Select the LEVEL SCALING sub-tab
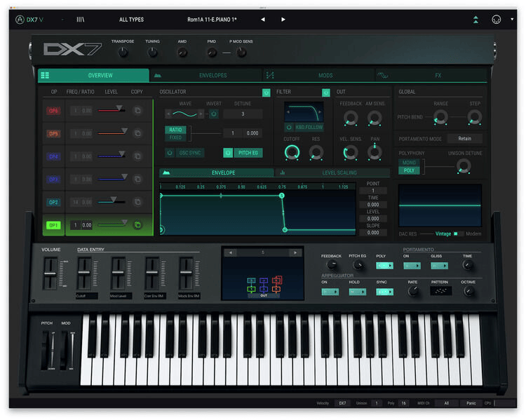The height and width of the screenshot is (420, 526). 332,172
